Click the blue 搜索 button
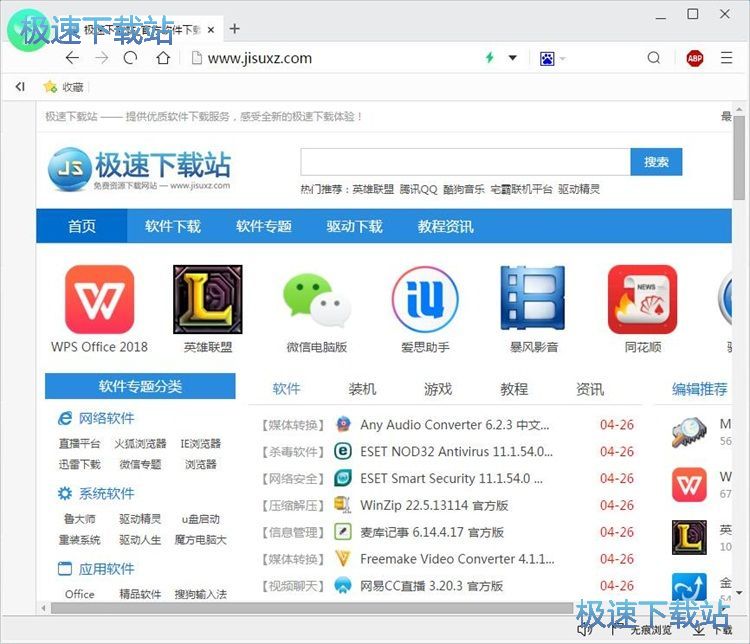Image resolution: width=750 pixels, height=644 pixels. point(656,162)
